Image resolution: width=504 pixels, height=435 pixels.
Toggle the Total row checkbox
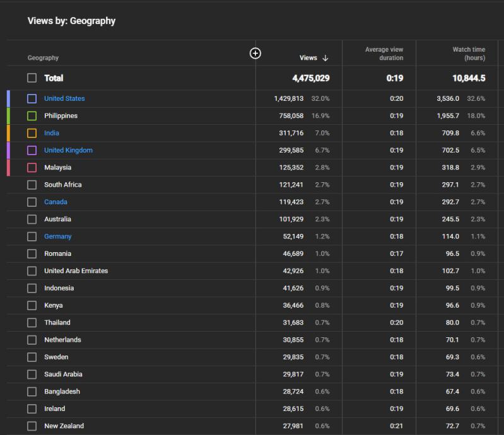pos(32,78)
